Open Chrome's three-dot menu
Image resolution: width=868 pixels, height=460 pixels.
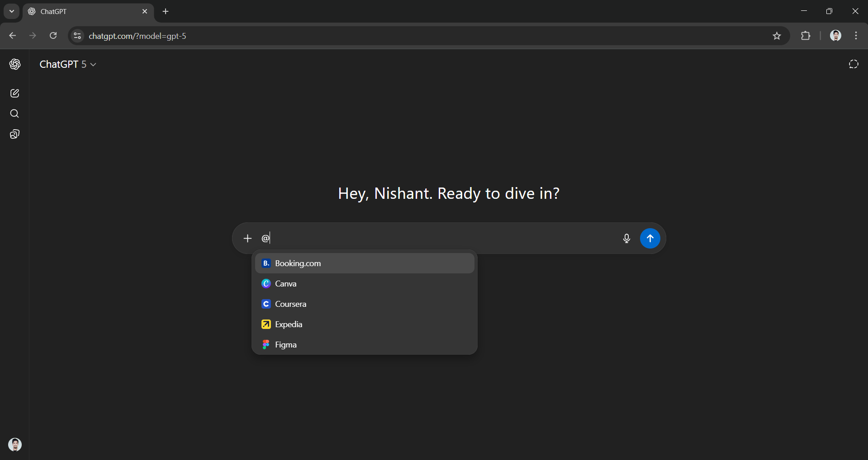856,36
